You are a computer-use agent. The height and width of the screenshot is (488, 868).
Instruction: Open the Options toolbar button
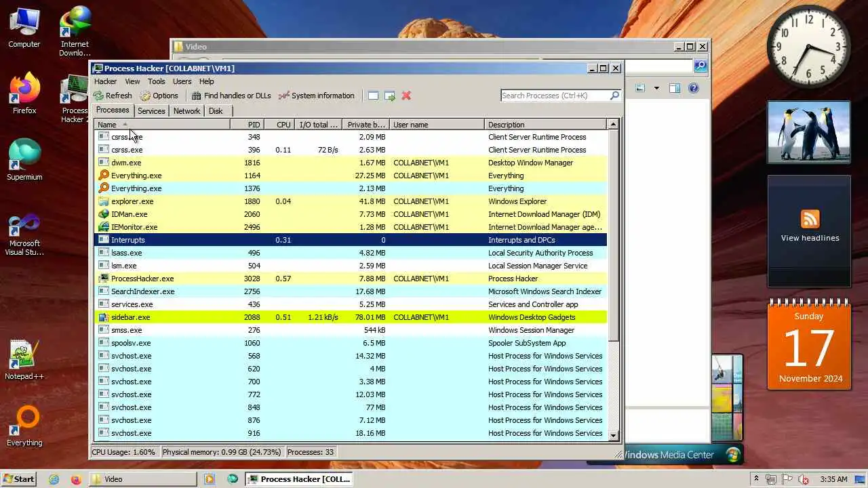159,96
